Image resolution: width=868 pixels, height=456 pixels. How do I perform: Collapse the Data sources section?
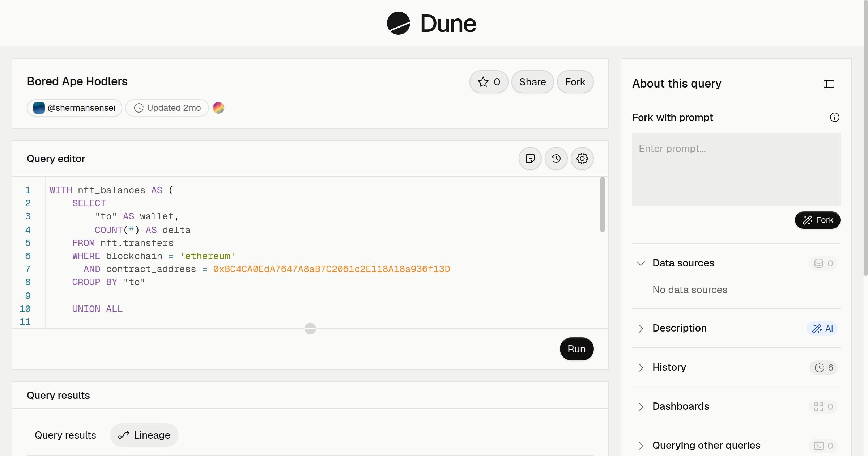pos(641,263)
